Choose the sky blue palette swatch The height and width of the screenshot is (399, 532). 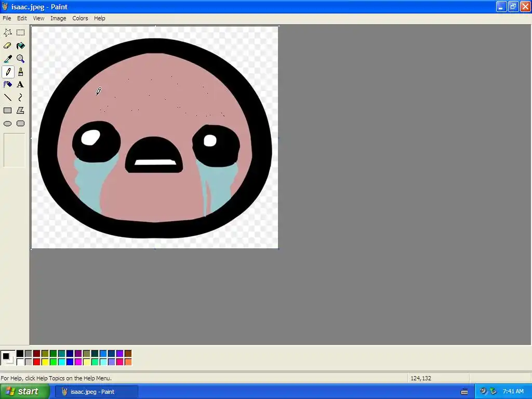[x=103, y=354]
